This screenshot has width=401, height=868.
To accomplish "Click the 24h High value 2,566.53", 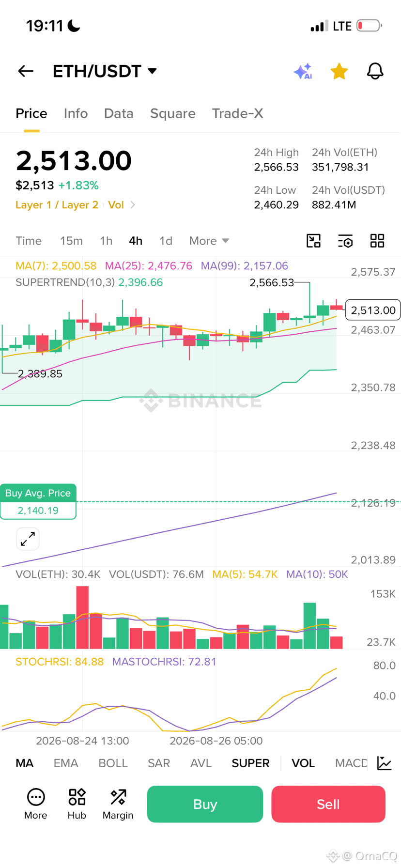I will click(277, 167).
